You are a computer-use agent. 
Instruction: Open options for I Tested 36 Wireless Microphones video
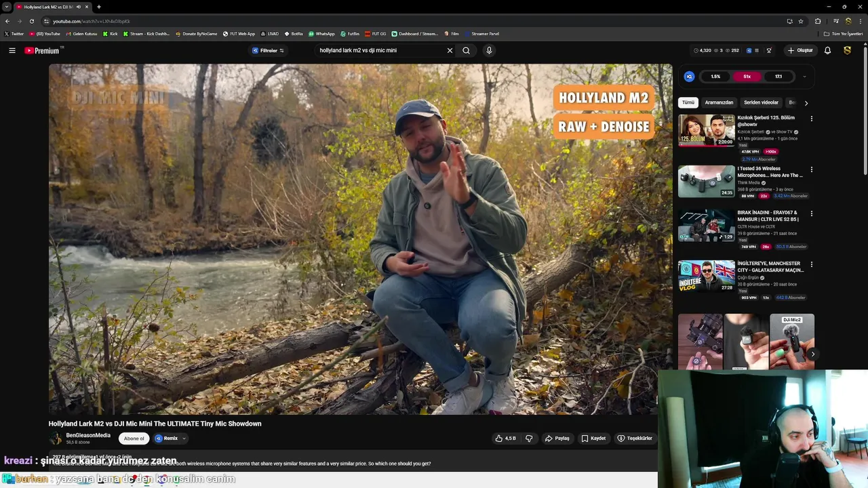coord(811,169)
